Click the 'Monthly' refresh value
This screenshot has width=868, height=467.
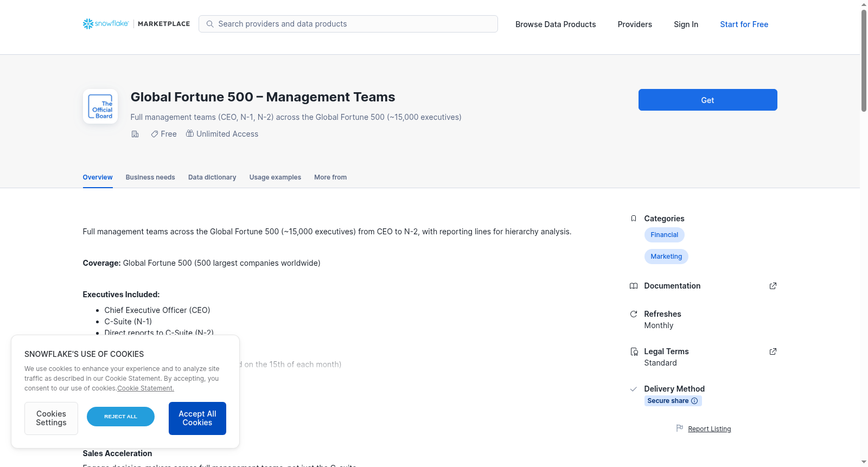pyautogui.click(x=659, y=325)
